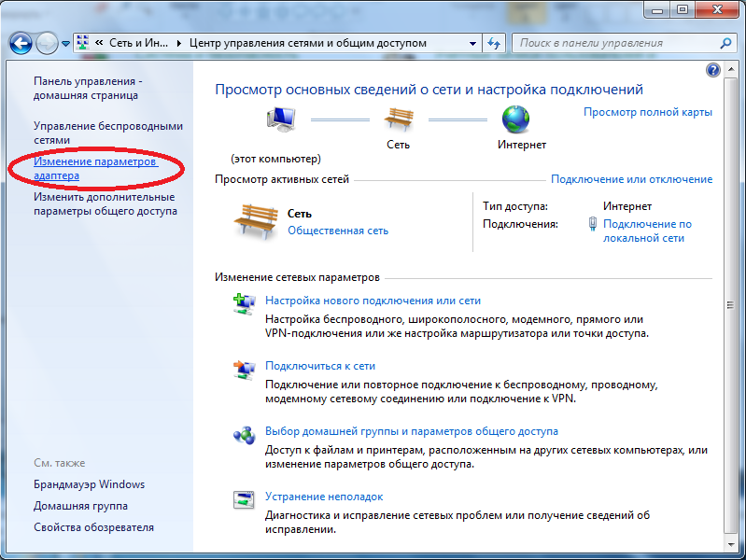The image size is (746, 560).
Task: Open recent pages dropdown arrow
Action: click(65, 44)
